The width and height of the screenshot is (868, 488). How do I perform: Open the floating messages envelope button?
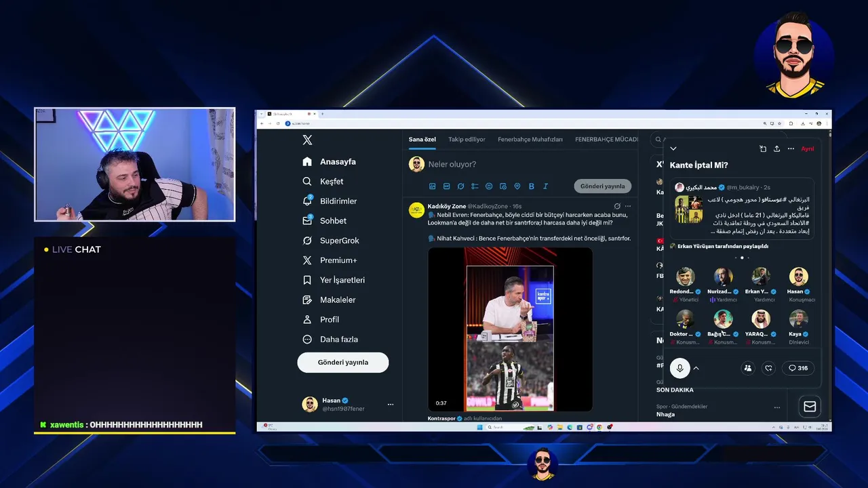pyautogui.click(x=810, y=406)
